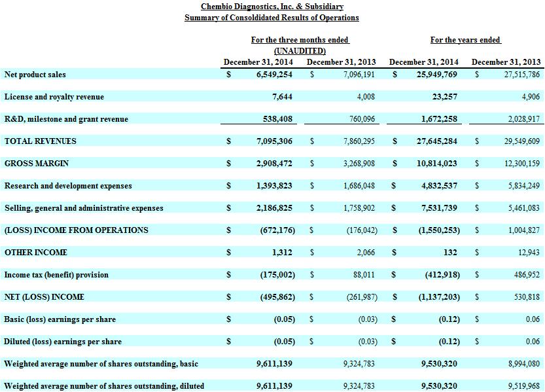Image resolution: width=545 pixels, height=392 pixels.
Task: Select the NET (LOSS) INCOME label
Action: [x=44, y=296]
